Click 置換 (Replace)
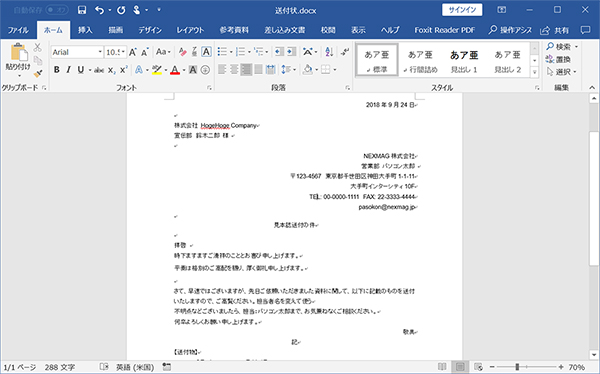Viewport: 600px width, 374px height. coord(558,59)
